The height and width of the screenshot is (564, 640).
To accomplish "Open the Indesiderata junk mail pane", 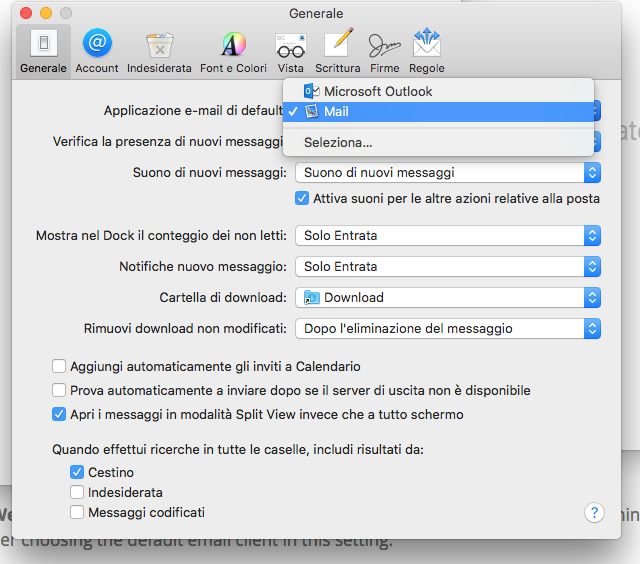I will point(159,51).
